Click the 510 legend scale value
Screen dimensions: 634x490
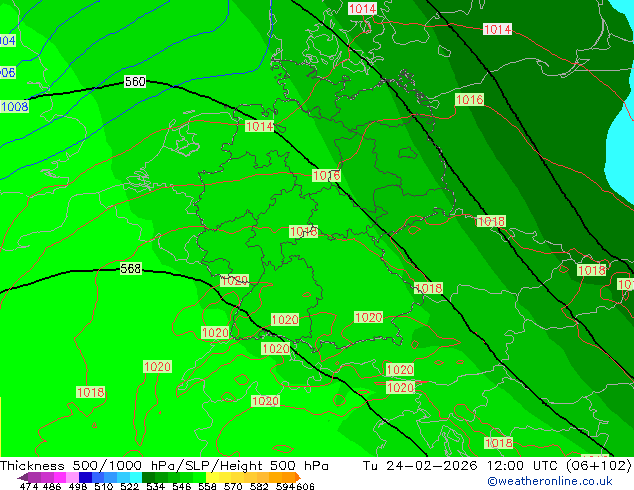104,486
